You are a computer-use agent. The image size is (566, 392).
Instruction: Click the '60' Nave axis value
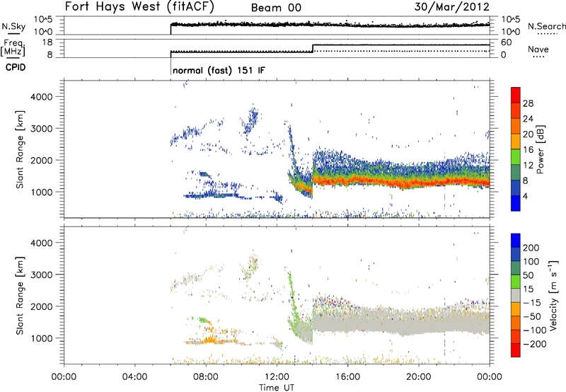click(x=506, y=42)
